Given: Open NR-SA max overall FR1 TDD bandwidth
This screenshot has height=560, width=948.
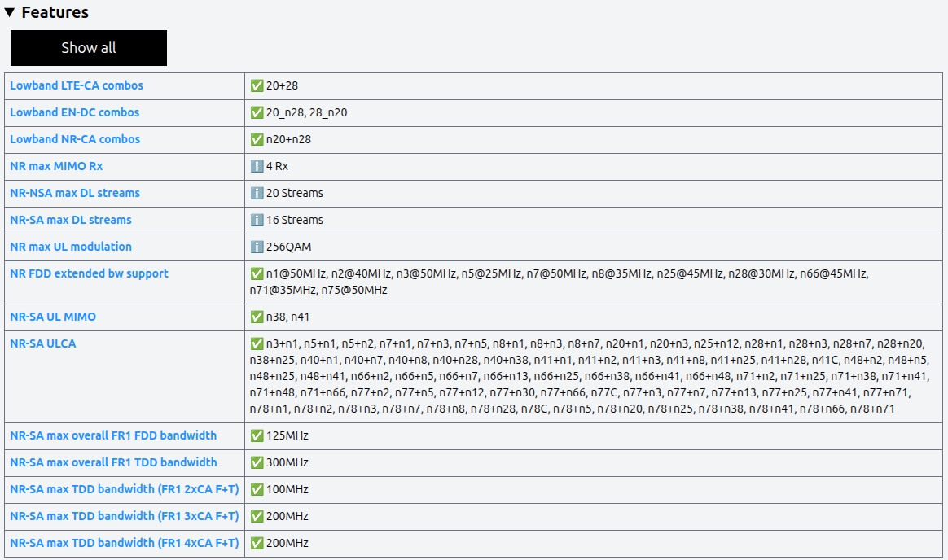Looking at the screenshot, I should pyautogui.click(x=113, y=462).
